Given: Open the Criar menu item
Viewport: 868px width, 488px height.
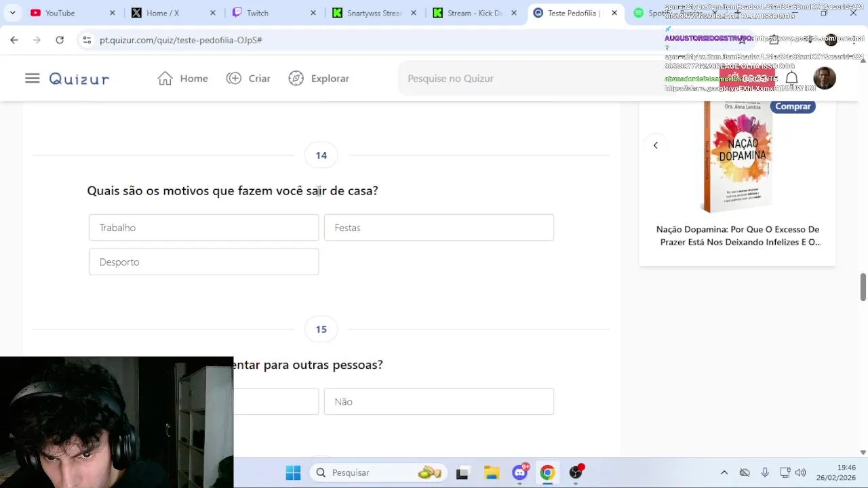Looking at the screenshot, I should pos(248,79).
